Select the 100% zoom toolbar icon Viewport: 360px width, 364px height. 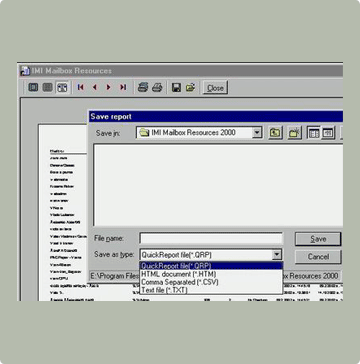(48, 87)
